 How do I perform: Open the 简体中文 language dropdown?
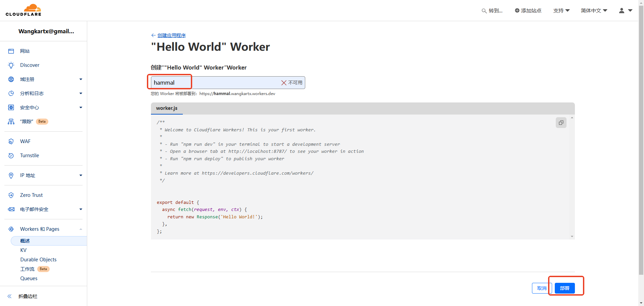click(594, 11)
